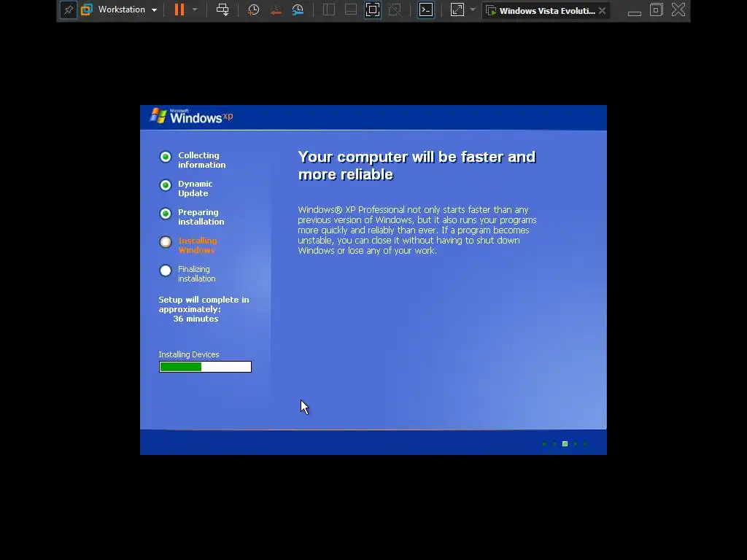Viewport: 747px width, 560px height.
Task: Click the Installing Devices progress bar
Action: coord(205,367)
